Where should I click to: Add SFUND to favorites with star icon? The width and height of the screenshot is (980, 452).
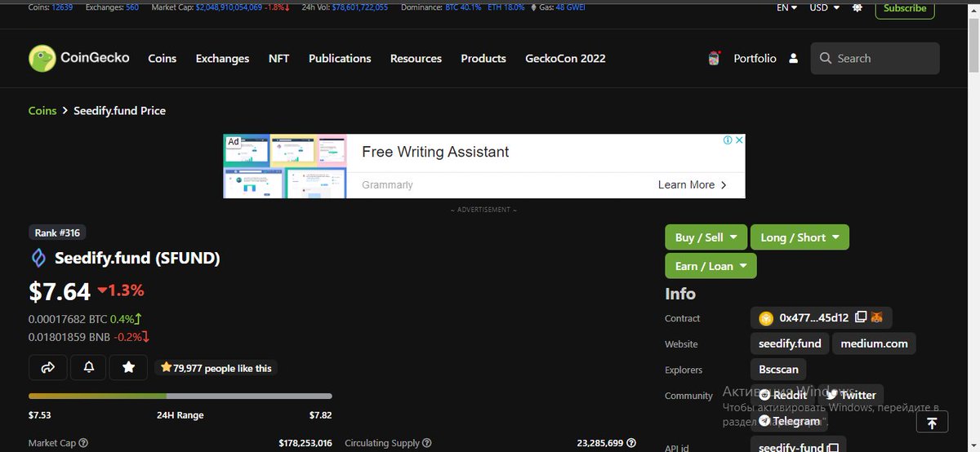128,368
